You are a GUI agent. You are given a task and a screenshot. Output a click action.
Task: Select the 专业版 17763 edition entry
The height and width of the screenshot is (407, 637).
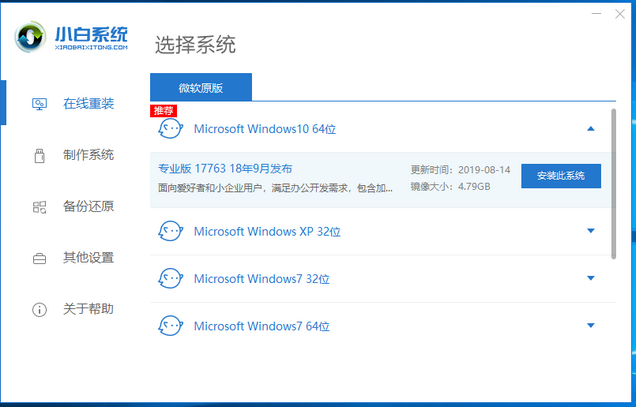click(x=225, y=168)
